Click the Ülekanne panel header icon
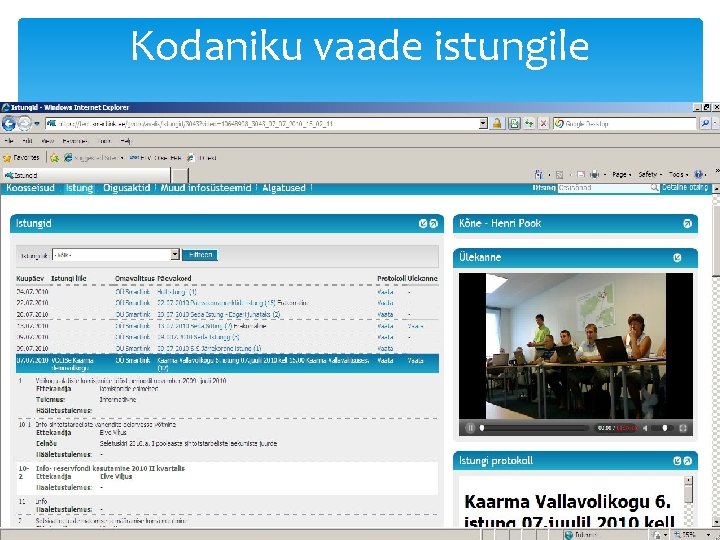Viewport: 720px width, 540px height. [677, 258]
